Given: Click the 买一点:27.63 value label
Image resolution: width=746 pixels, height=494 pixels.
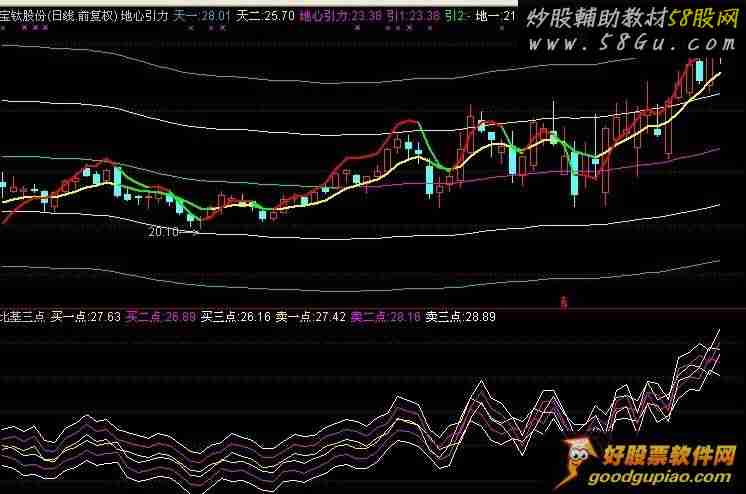Looking at the screenshot, I should (86, 317).
